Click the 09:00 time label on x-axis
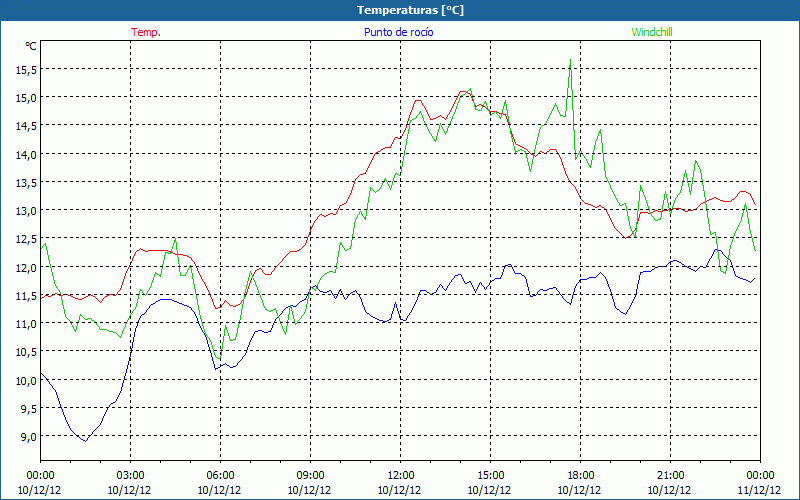 click(310, 476)
